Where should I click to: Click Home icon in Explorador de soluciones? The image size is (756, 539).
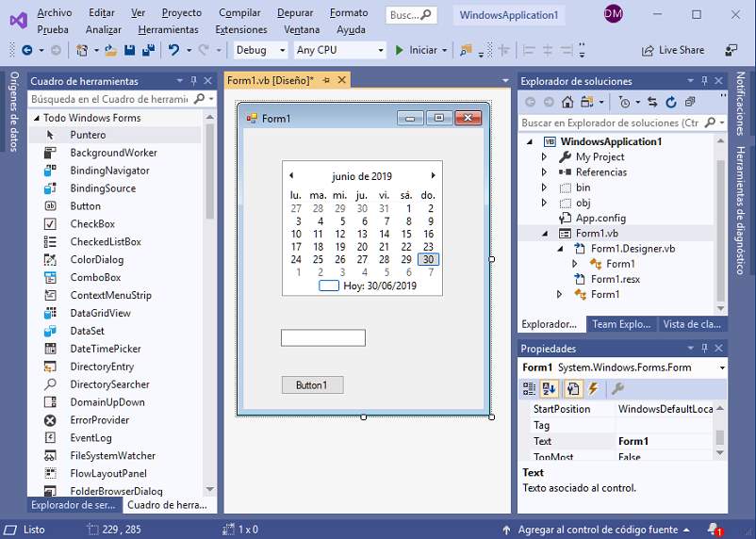[x=568, y=102]
